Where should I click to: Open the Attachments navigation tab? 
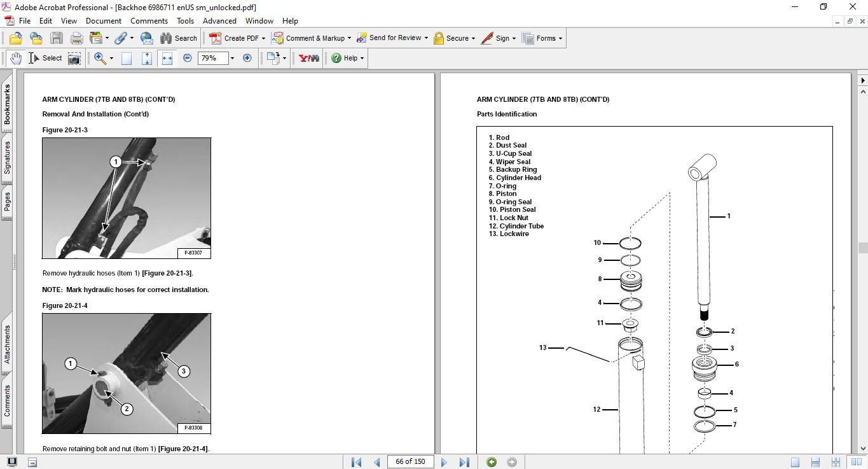point(7,346)
